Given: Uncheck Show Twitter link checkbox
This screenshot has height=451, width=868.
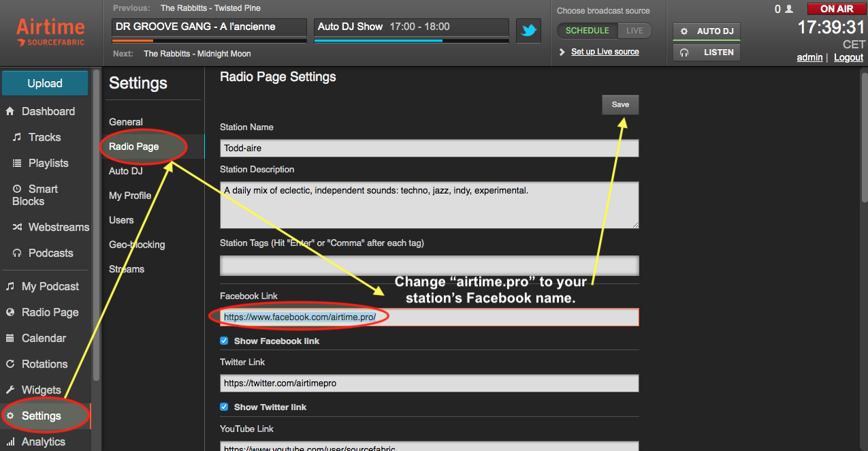Looking at the screenshot, I should (x=224, y=407).
